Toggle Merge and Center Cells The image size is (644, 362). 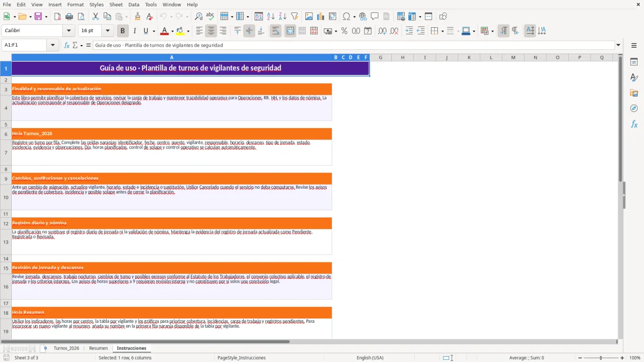point(290,31)
